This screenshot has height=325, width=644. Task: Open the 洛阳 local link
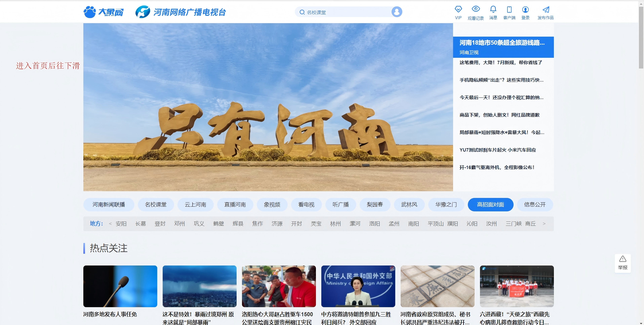pyautogui.click(x=374, y=224)
